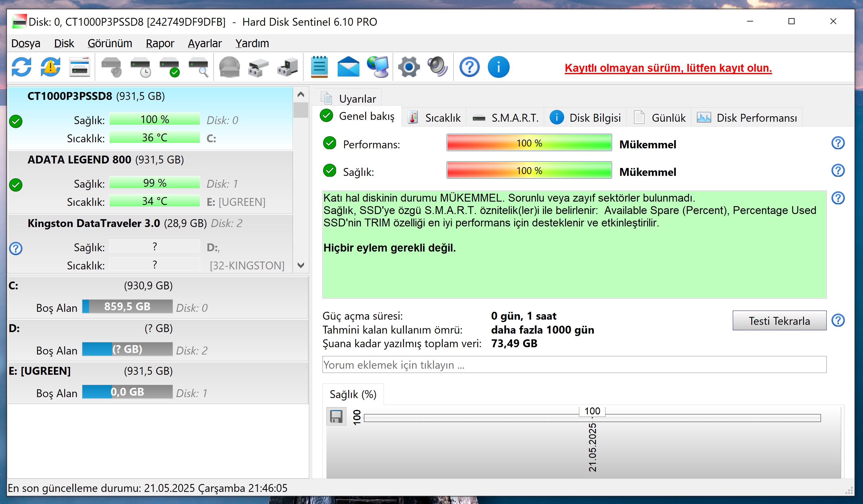Open the disk summary panel toolbar icon
This screenshot has width=863, height=504.
[79, 67]
